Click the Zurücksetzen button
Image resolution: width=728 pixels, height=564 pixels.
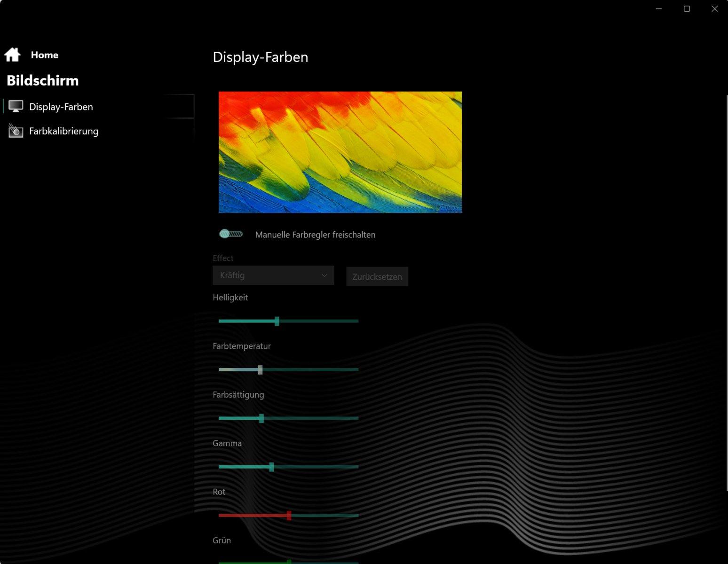(377, 276)
